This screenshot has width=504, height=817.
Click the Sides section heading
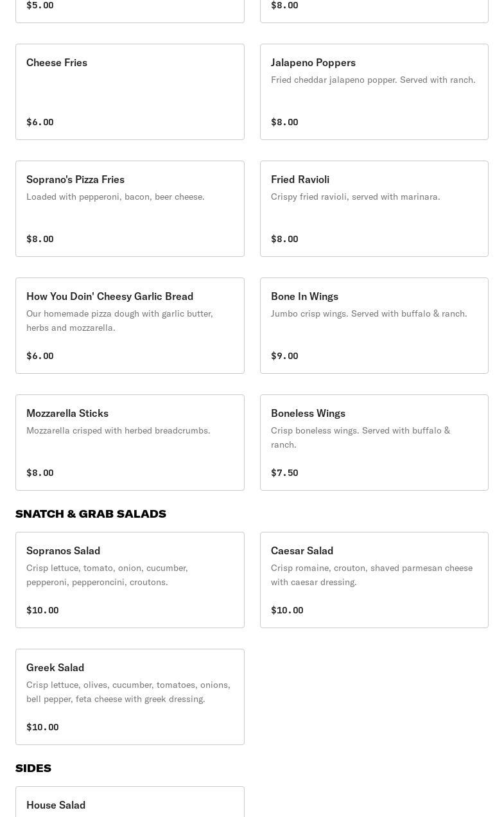click(x=33, y=768)
